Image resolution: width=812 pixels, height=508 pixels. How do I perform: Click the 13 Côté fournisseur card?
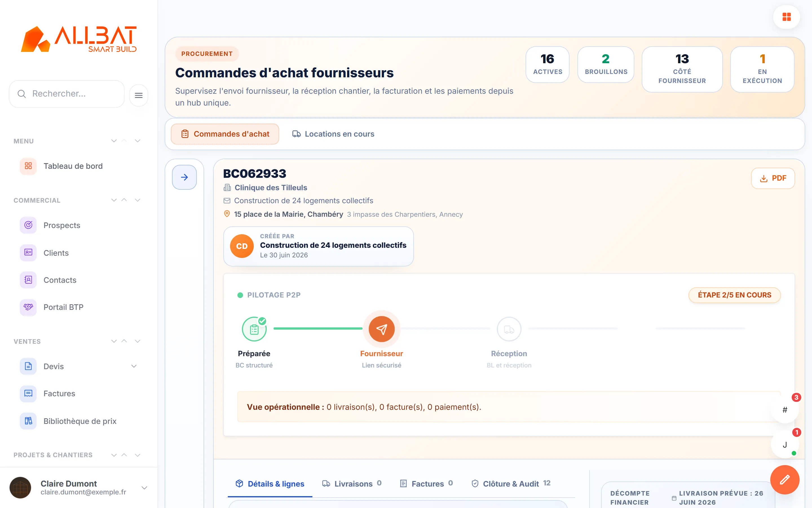click(x=682, y=69)
